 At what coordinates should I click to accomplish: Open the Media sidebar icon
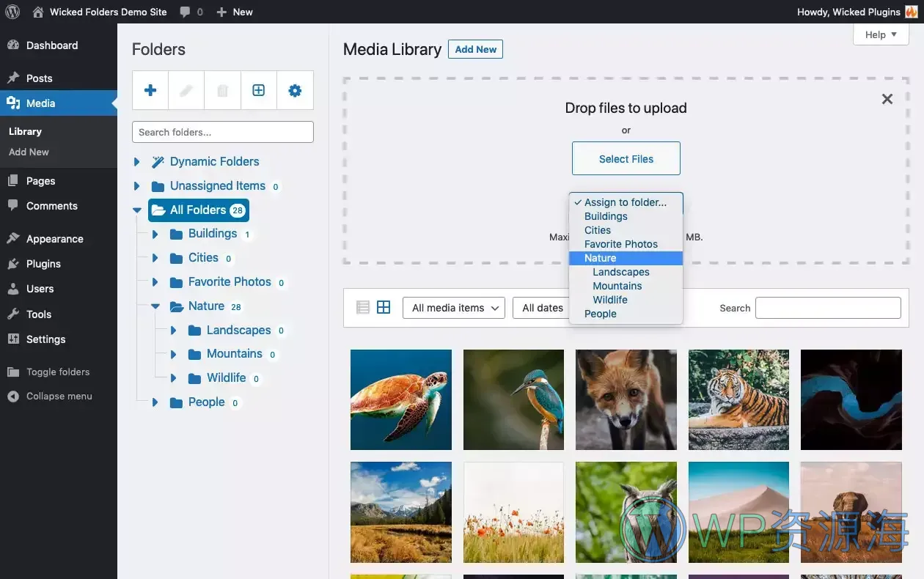point(15,103)
